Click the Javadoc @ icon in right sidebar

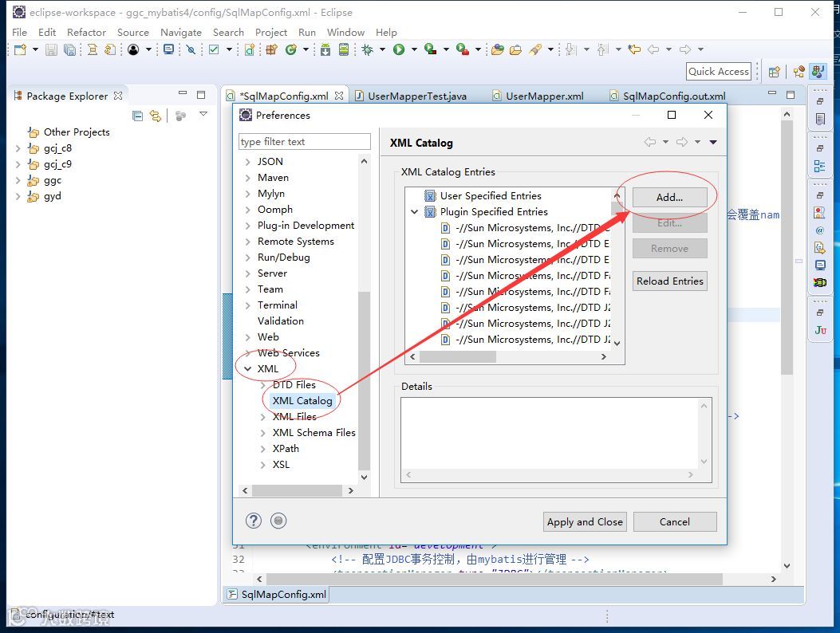pyautogui.click(x=819, y=230)
